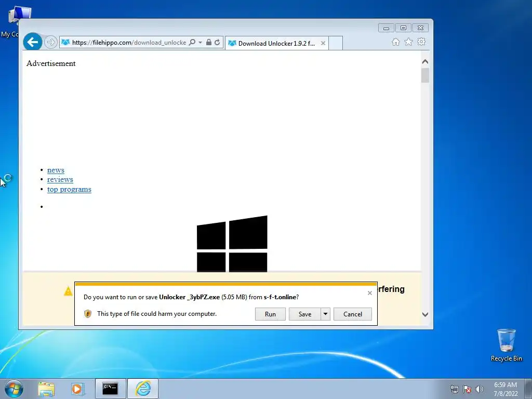The width and height of the screenshot is (532, 399).
Task: Expand the address bar autocomplete dropdown arrow
Action: point(200,43)
